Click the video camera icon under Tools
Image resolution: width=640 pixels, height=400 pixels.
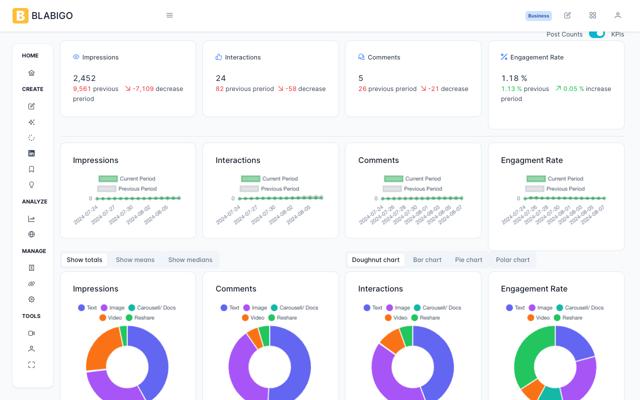pyautogui.click(x=31, y=333)
